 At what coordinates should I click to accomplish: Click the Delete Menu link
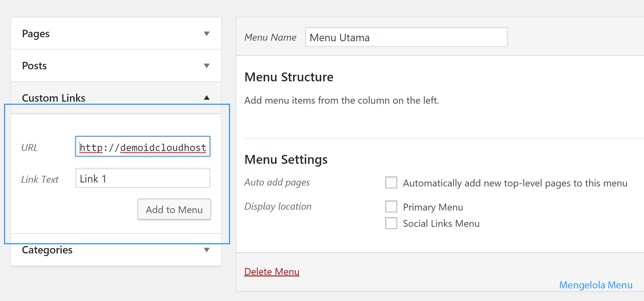[272, 272]
